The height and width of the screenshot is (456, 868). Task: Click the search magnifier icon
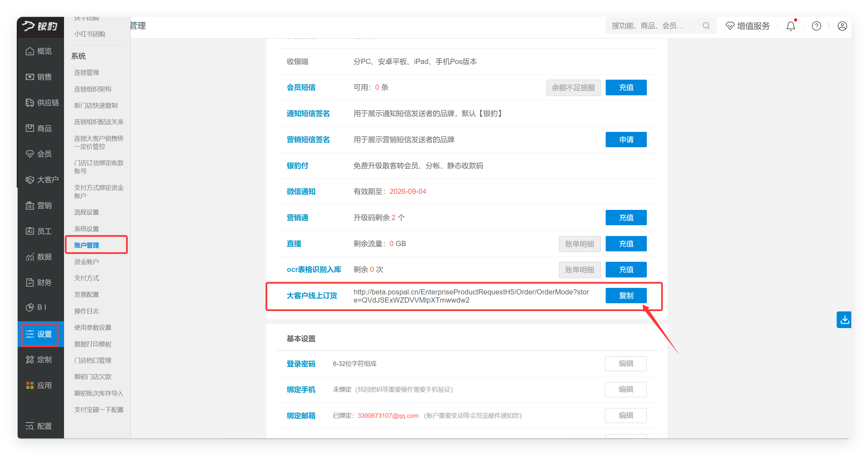click(x=706, y=26)
